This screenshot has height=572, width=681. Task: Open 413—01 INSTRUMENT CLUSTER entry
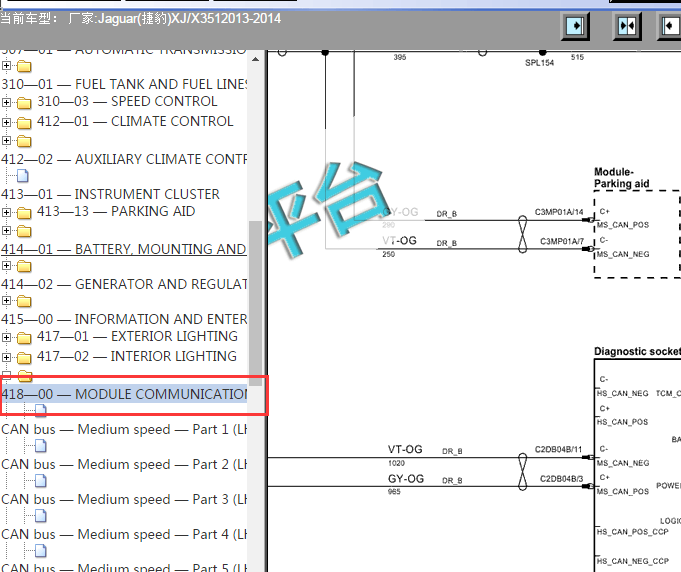(110, 194)
